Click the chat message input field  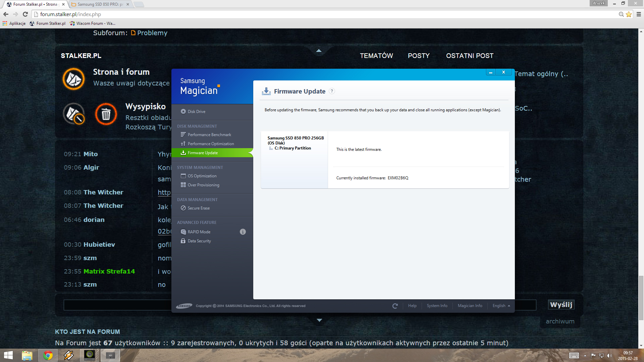click(117, 305)
